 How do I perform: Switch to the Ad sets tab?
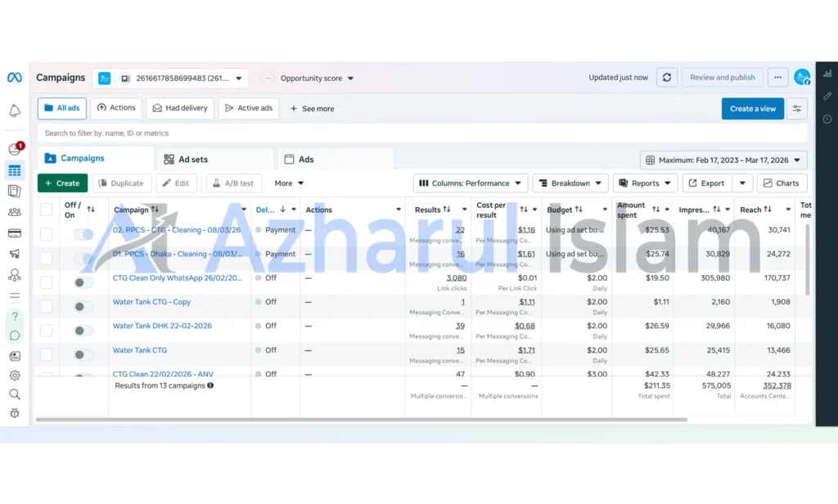click(x=214, y=160)
